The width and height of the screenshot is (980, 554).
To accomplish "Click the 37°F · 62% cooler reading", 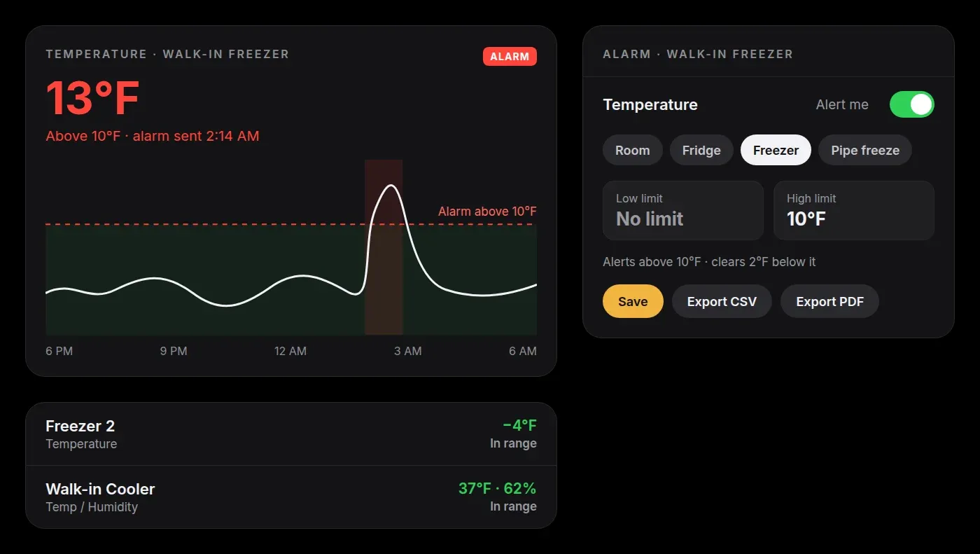I will [498, 488].
